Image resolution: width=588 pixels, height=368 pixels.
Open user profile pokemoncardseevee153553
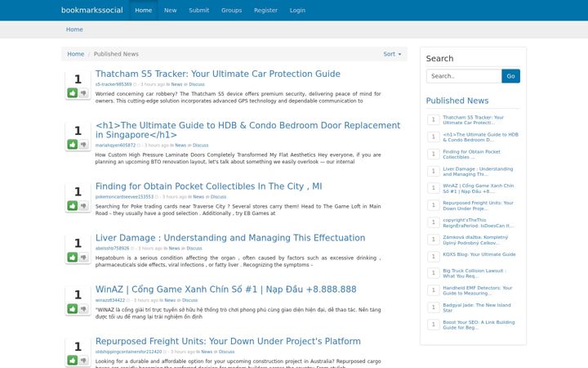pos(124,197)
